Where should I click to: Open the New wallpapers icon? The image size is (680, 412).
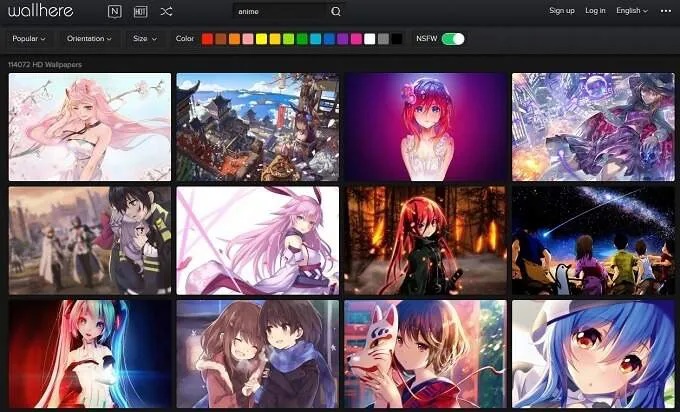tap(114, 12)
